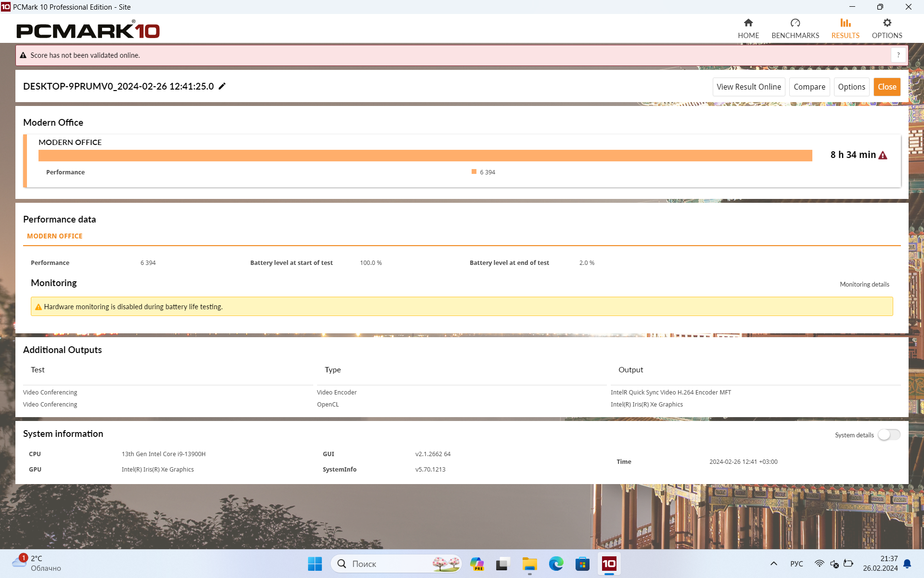Expand Monitoring details
The image size is (924, 578).
point(864,284)
